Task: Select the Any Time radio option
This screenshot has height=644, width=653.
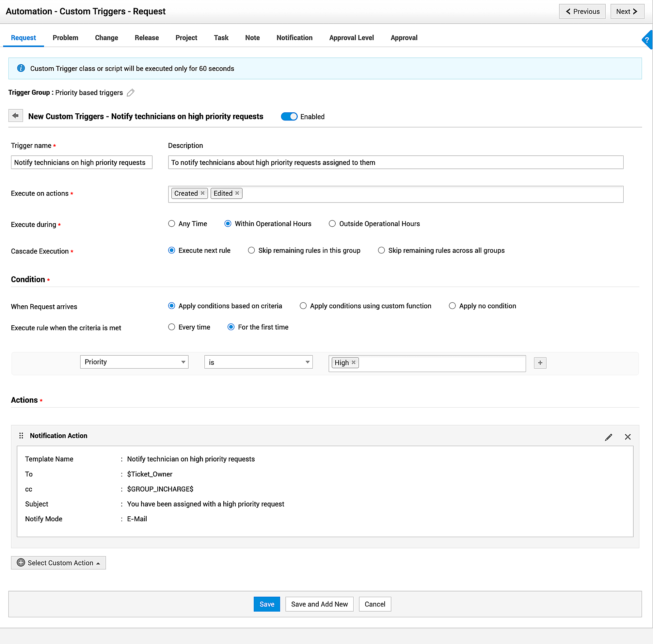Action: coord(172,224)
